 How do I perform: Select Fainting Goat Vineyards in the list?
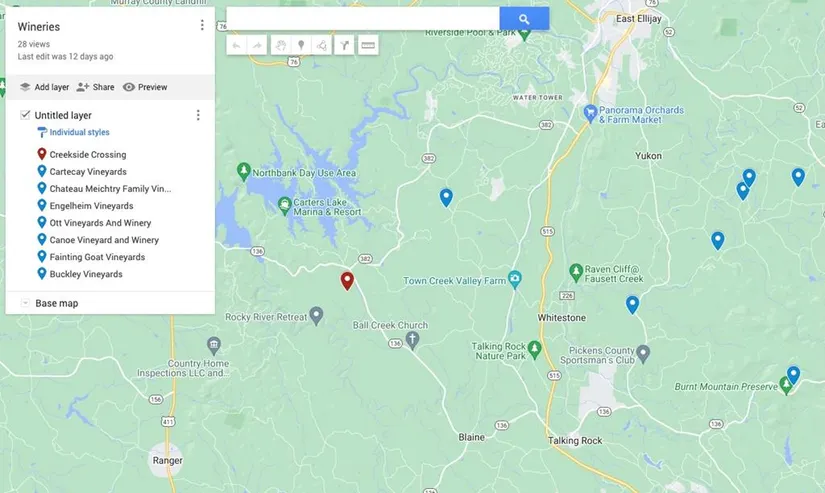[x=97, y=257]
